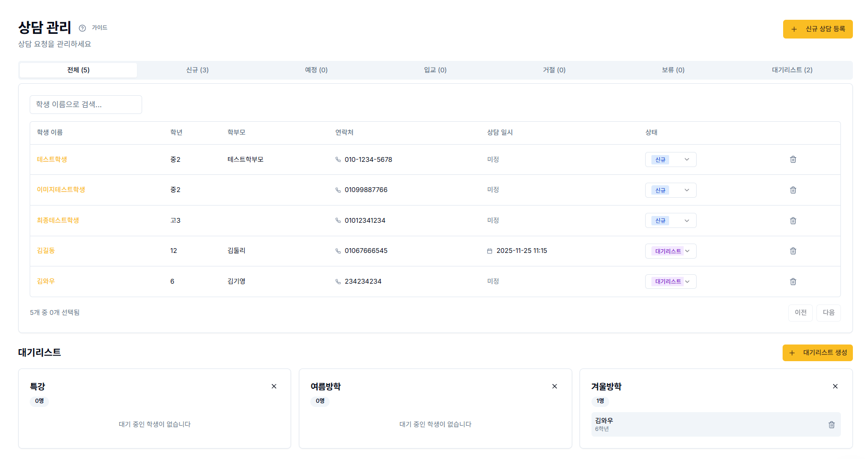Click the 상담 일시 column header
This screenshot has height=459, width=868.
tap(500, 133)
